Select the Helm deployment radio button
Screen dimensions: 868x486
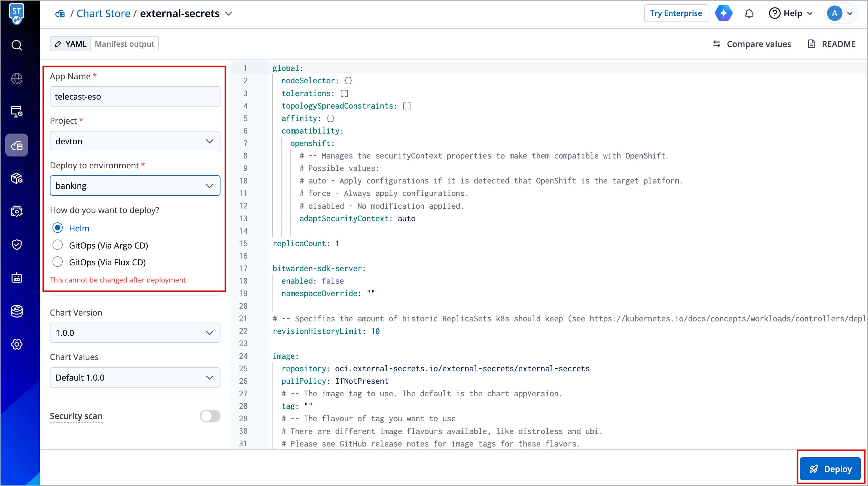point(58,228)
